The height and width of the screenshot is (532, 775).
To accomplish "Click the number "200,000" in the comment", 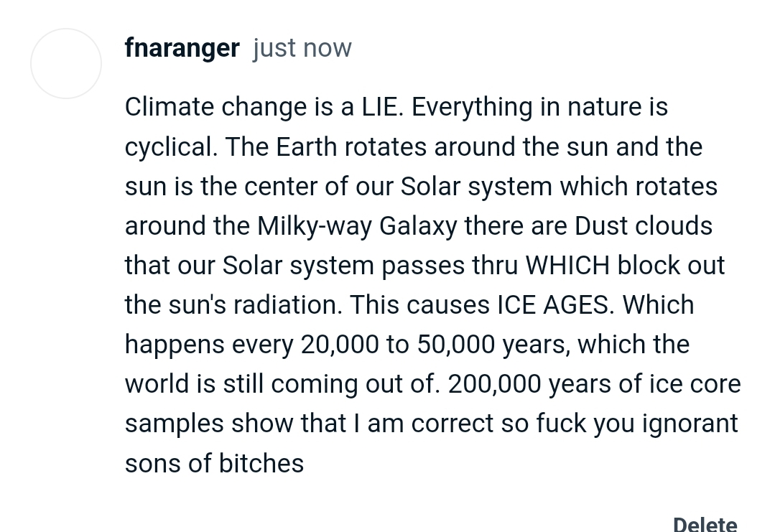I will click(x=494, y=384).
